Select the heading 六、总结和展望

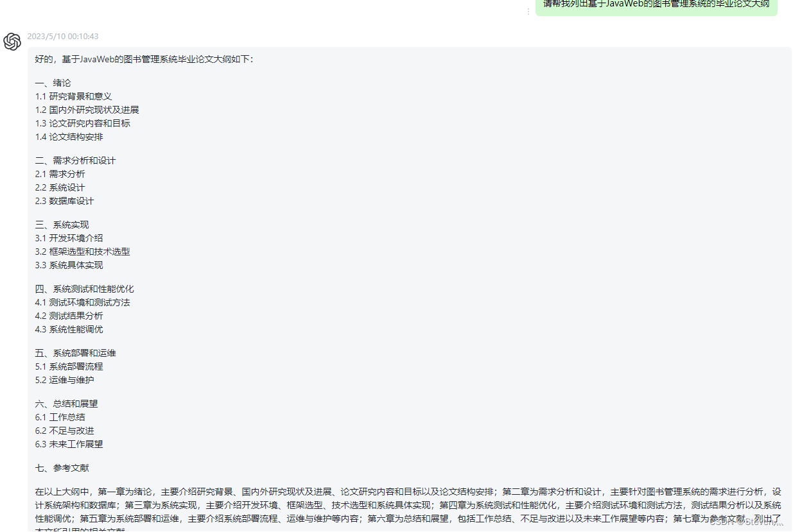point(67,404)
